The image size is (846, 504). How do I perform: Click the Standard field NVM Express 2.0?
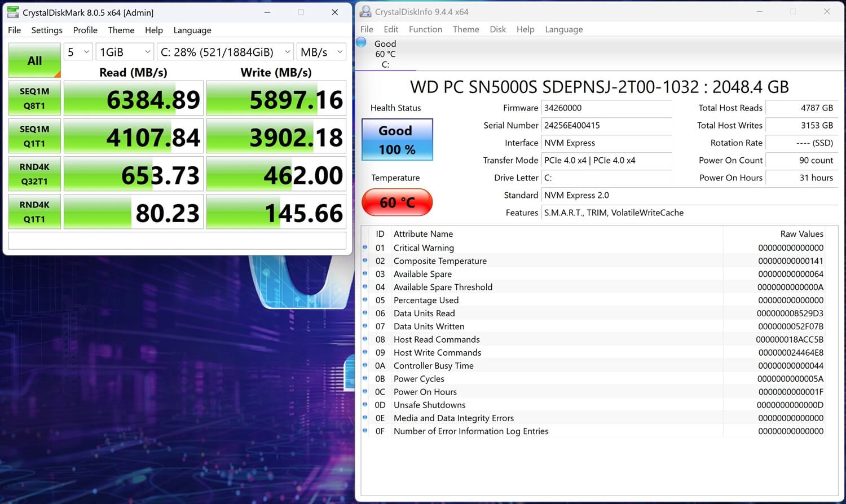click(689, 195)
